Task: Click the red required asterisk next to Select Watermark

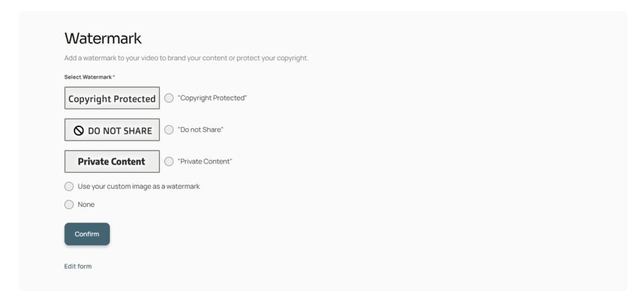Action: click(114, 76)
